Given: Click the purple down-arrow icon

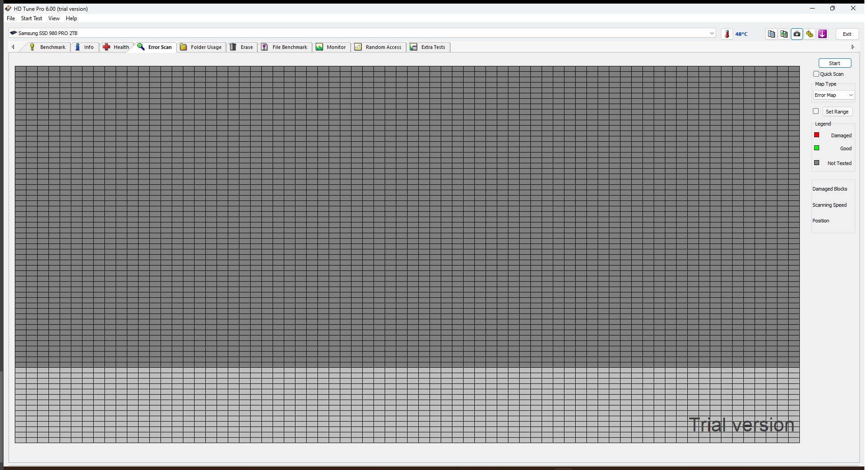Looking at the screenshot, I should (822, 34).
